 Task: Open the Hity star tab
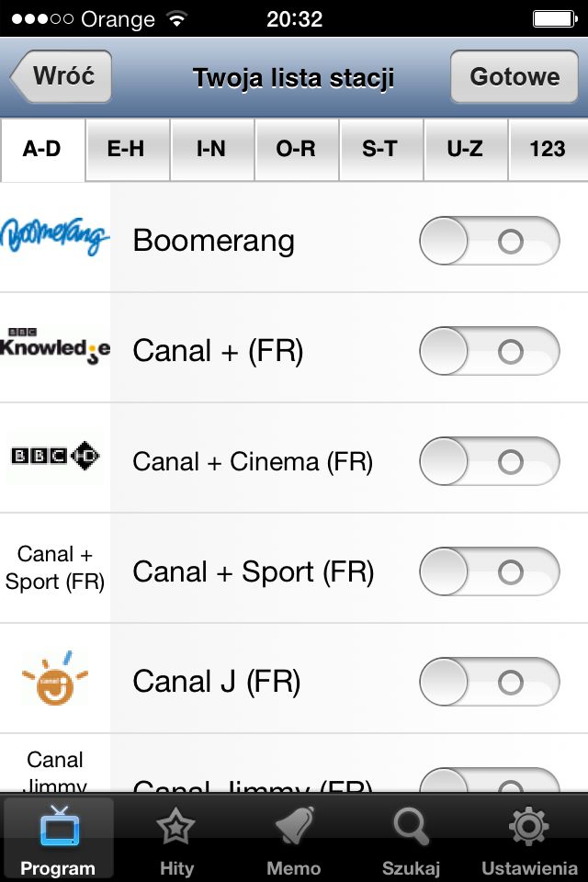point(176,839)
